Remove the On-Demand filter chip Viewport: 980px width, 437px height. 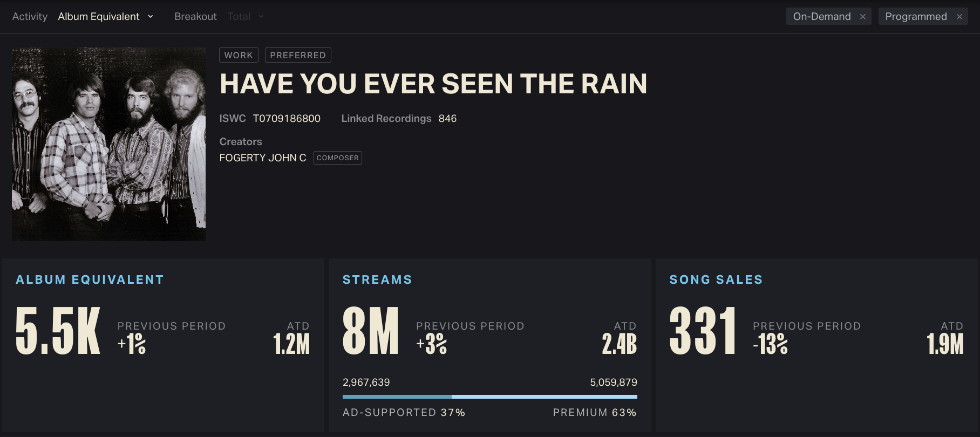click(862, 17)
